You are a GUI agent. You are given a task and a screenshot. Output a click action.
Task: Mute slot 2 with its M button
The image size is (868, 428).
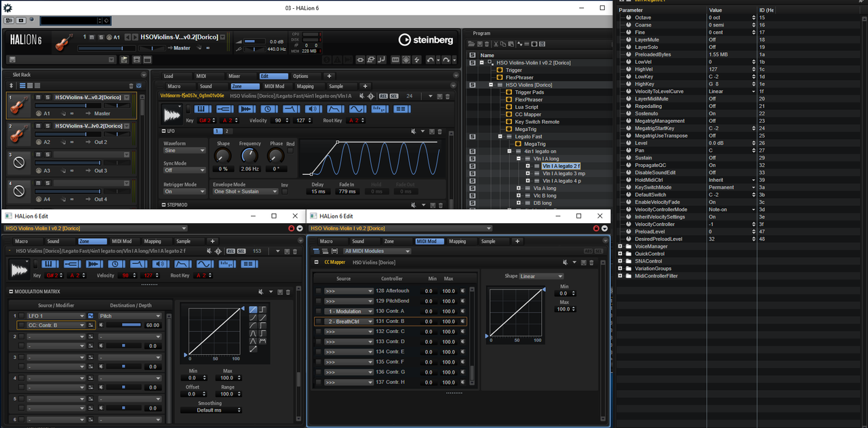pyautogui.click(x=38, y=125)
